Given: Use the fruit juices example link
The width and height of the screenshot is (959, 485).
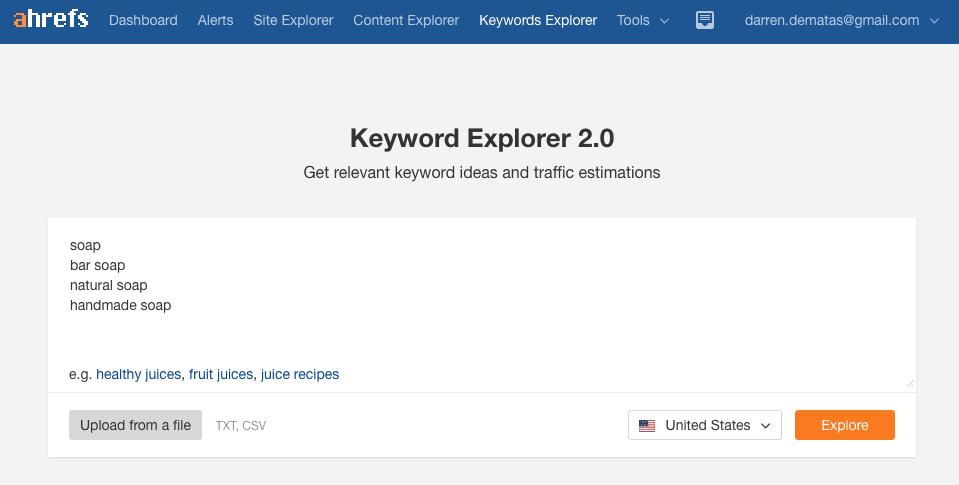Looking at the screenshot, I should (221, 374).
